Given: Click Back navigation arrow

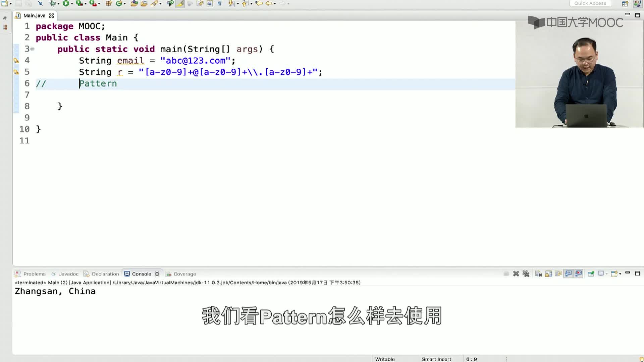Looking at the screenshot, I should pyautogui.click(x=269, y=3).
